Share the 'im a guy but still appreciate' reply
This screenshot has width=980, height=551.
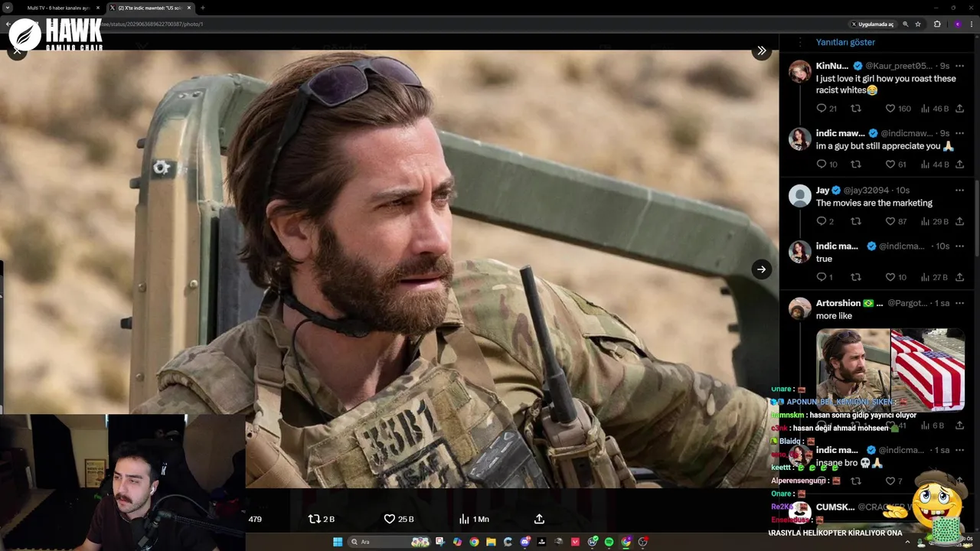(959, 164)
